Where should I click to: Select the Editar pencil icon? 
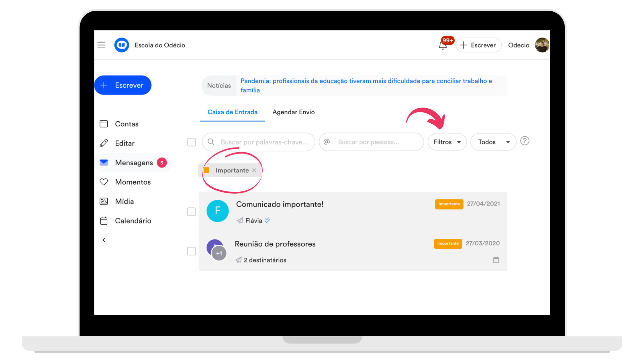(x=104, y=143)
